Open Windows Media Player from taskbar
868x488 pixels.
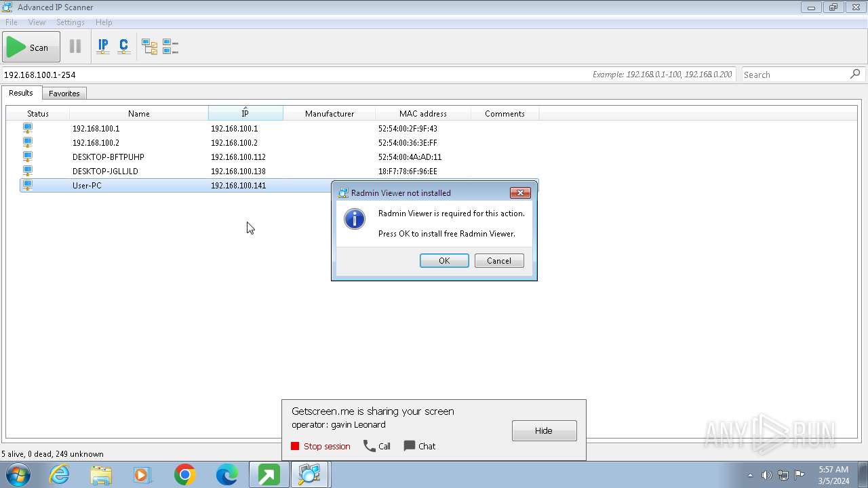[142, 474]
